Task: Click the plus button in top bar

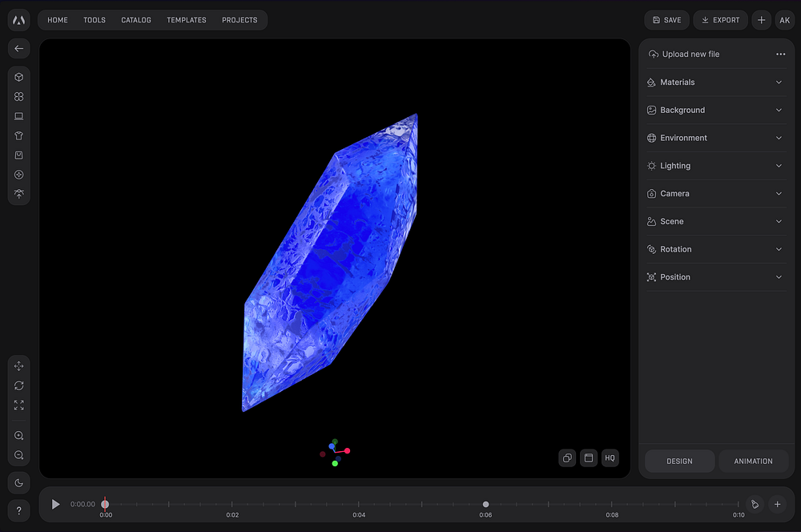Action: click(x=761, y=20)
